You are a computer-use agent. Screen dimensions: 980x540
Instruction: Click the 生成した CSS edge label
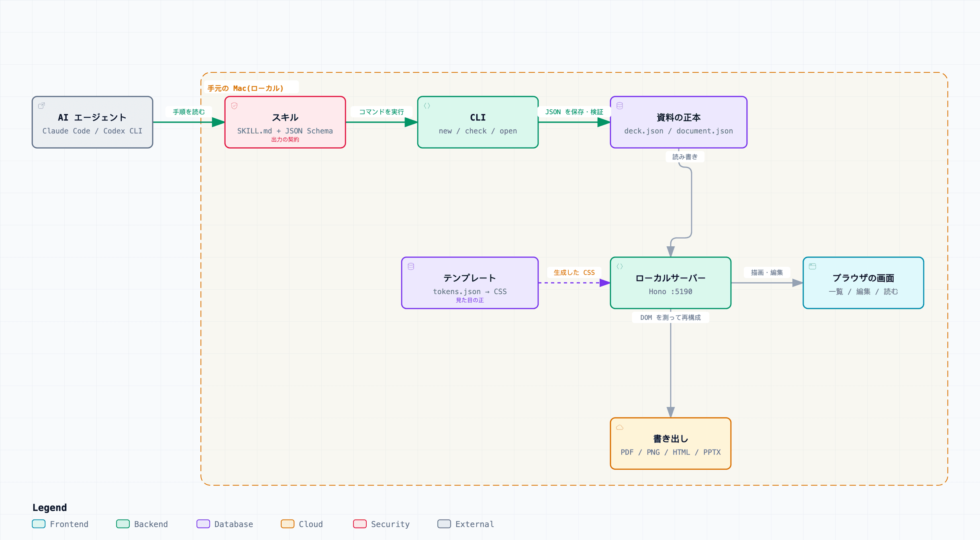click(x=574, y=272)
